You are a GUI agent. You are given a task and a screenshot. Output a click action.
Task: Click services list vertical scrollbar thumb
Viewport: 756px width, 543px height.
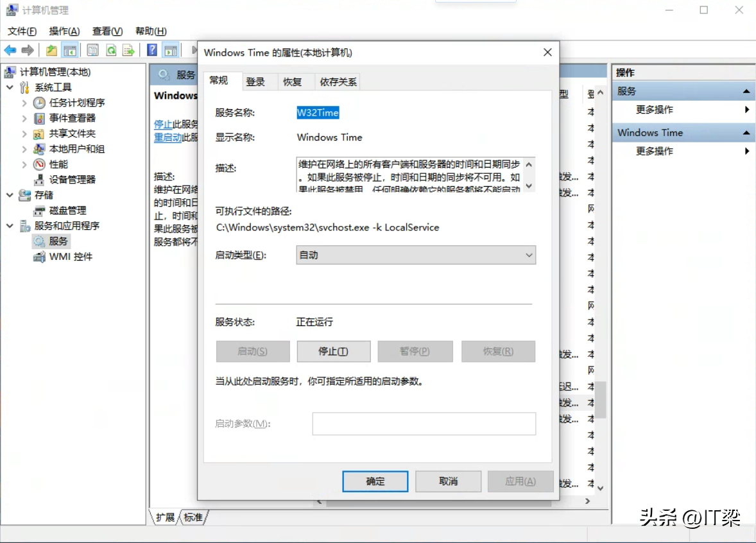600,400
